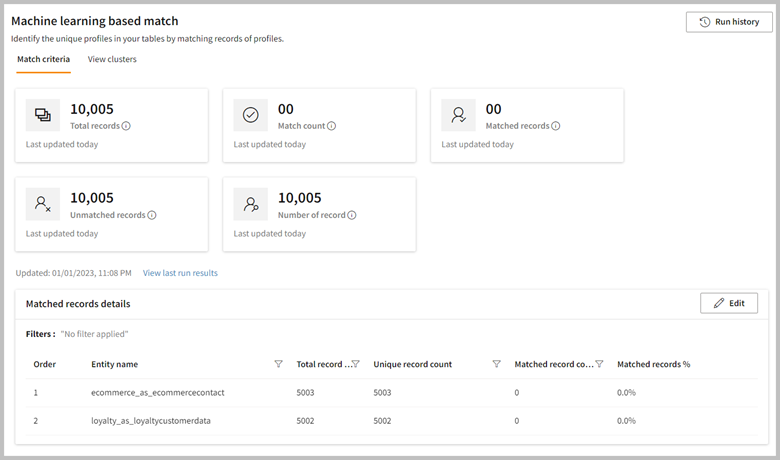Switch to the View clusters tab
The height and width of the screenshot is (460, 780).
[112, 59]
